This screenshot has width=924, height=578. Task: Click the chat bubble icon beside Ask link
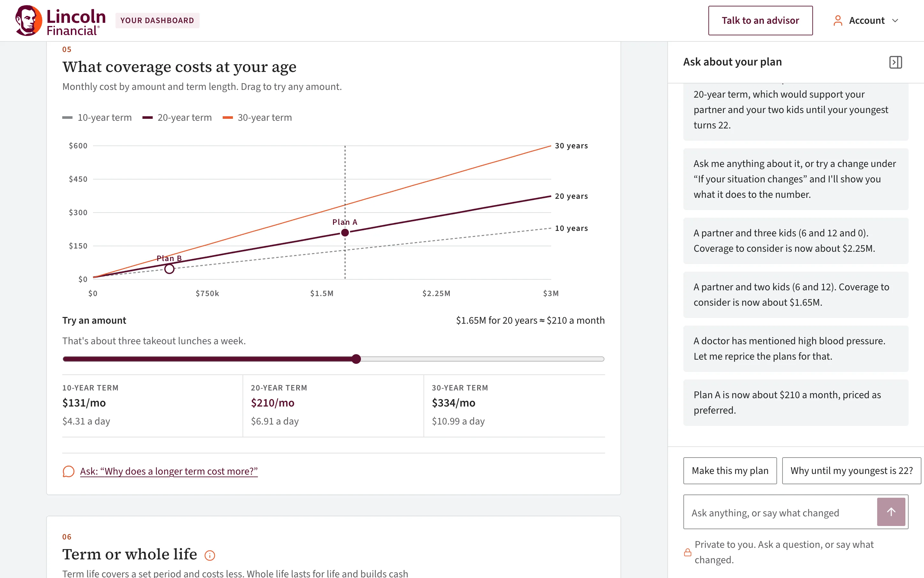[68, 471]
